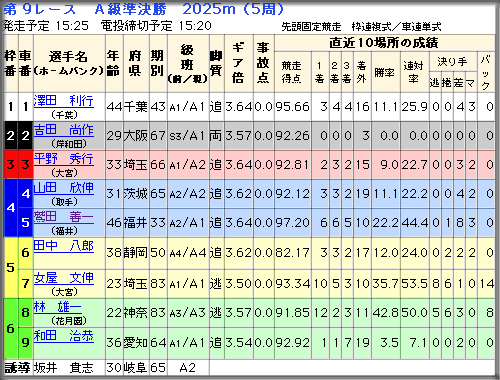Click the green car number 9 cell
Viewport: 500px width, 380px height.
point(25,342)
